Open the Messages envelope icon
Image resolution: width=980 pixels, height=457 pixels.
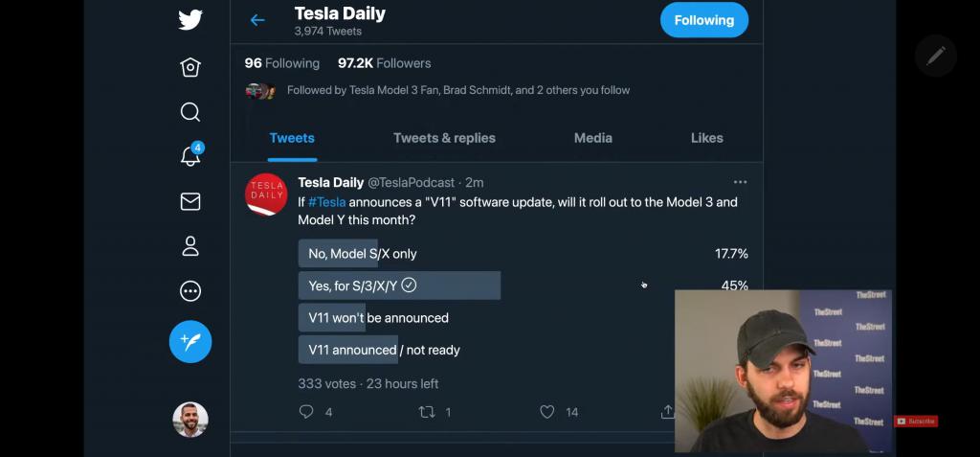tap(190, 201)
